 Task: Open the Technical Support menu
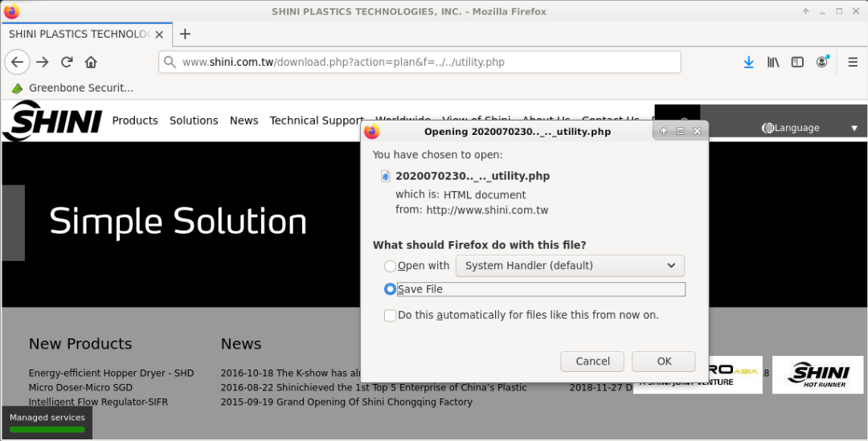[x=316, y=120]
